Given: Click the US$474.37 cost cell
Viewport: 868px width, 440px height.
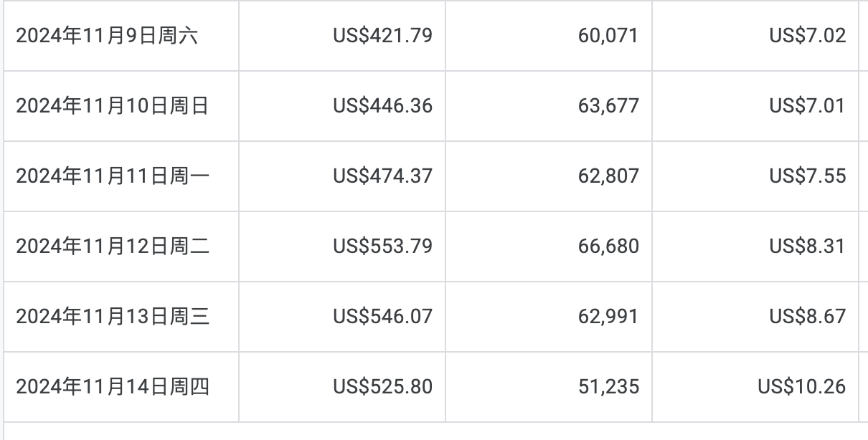Looking at the screenshot, I should pyautogui.click(x=342, y=176).
